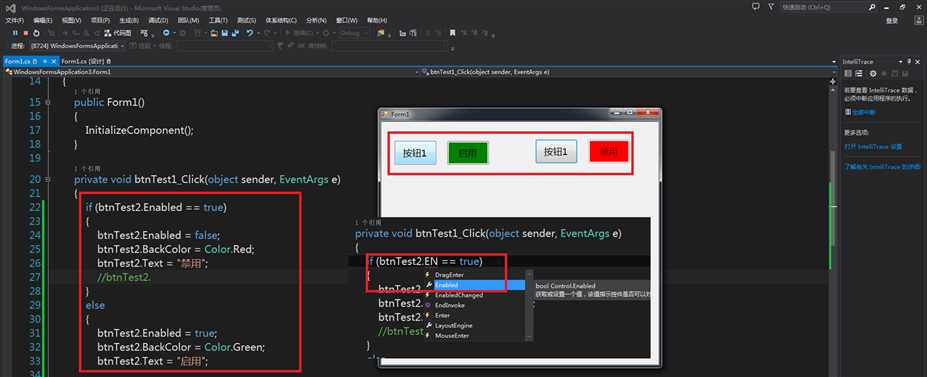
Task: Click the 登录 sign-in button
Action: (892, 21)
